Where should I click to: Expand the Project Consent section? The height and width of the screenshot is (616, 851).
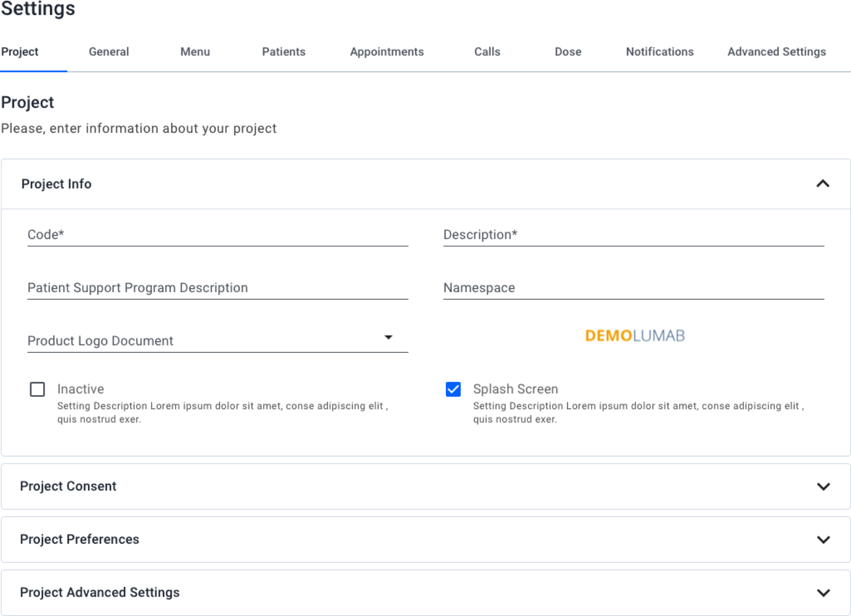[823, 487]
